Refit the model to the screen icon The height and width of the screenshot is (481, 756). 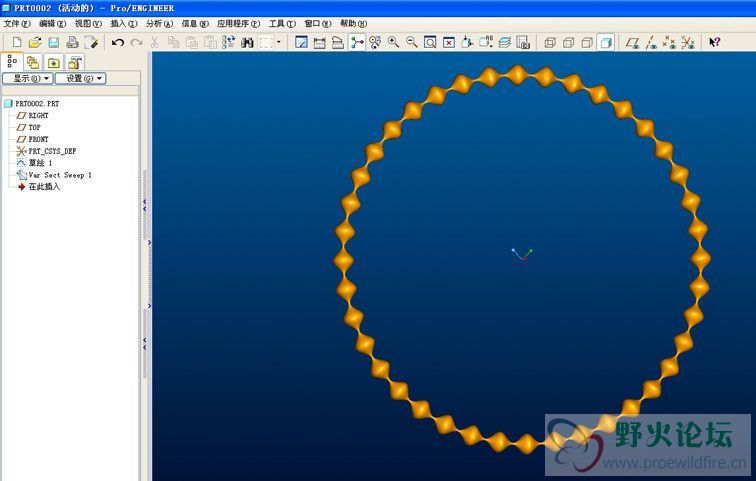pos(430,42)
